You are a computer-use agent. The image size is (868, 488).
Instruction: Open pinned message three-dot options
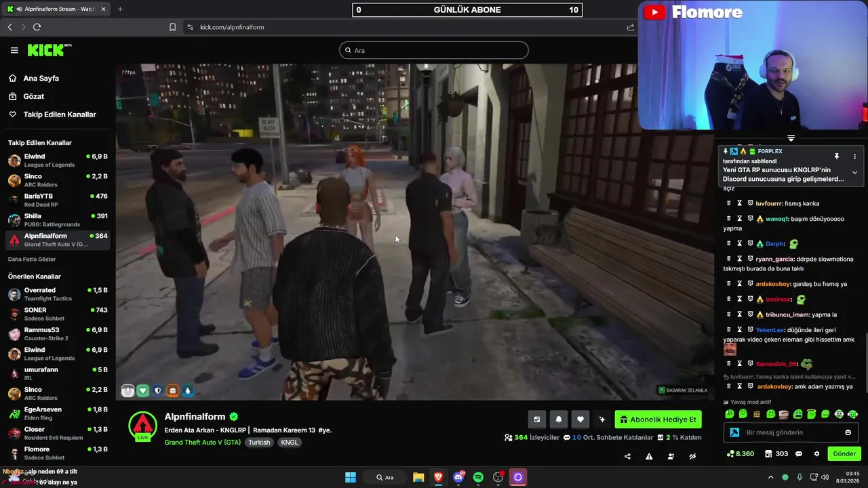pos(854,157)
